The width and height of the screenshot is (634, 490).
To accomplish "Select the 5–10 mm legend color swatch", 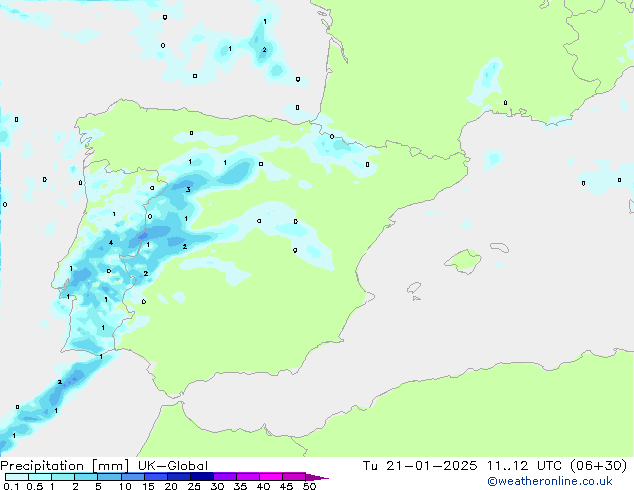I will coord(109,477).
